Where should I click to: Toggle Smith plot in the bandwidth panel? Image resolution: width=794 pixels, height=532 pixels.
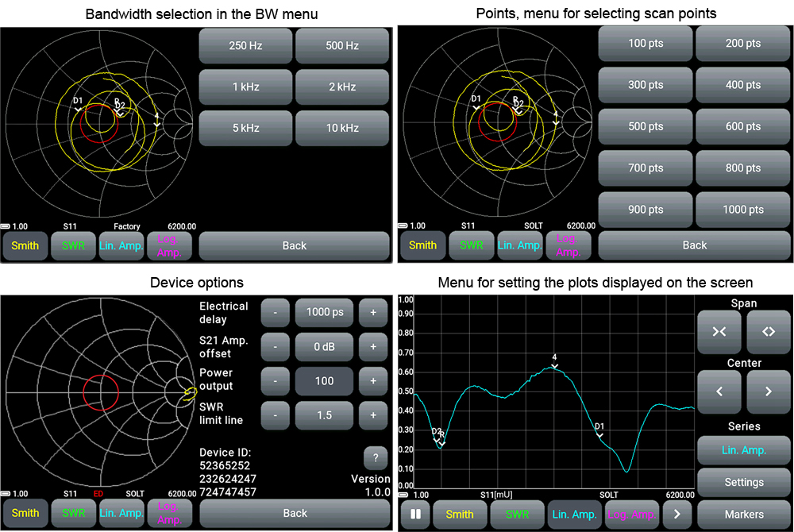25,246
